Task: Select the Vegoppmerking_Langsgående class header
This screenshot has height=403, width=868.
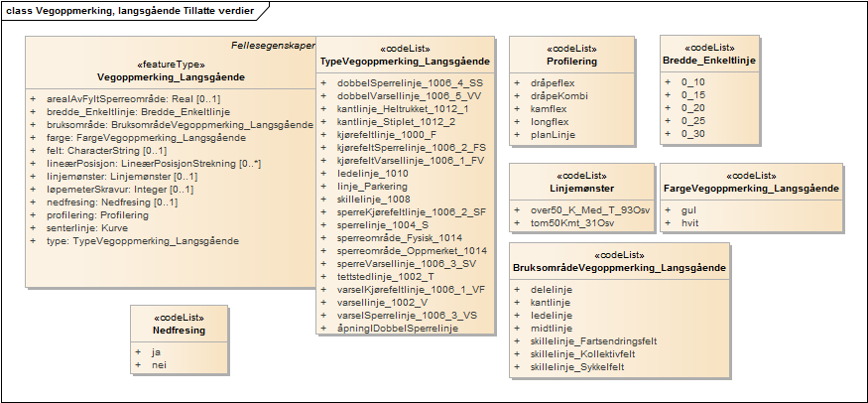Action: pos(171,76)
